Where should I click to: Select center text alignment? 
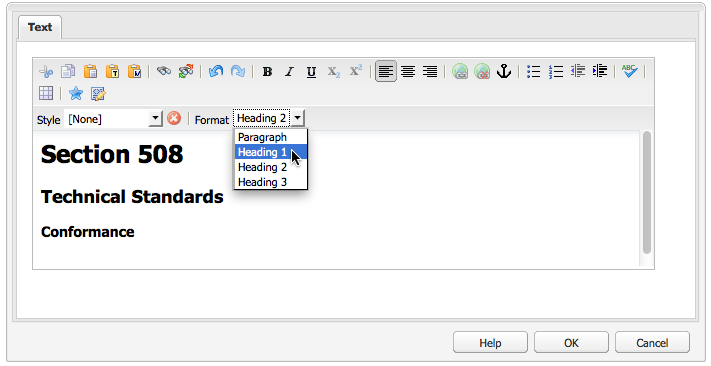tap(408, 72)
